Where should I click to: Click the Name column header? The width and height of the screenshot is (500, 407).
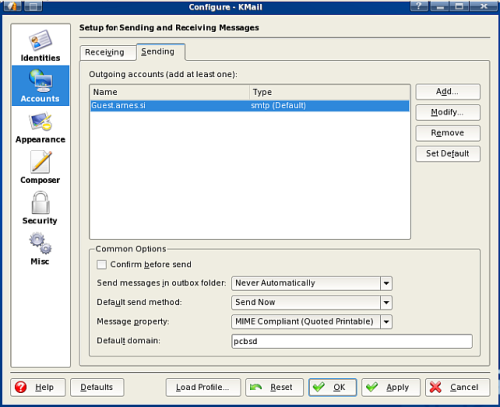[x=170, y=92]
